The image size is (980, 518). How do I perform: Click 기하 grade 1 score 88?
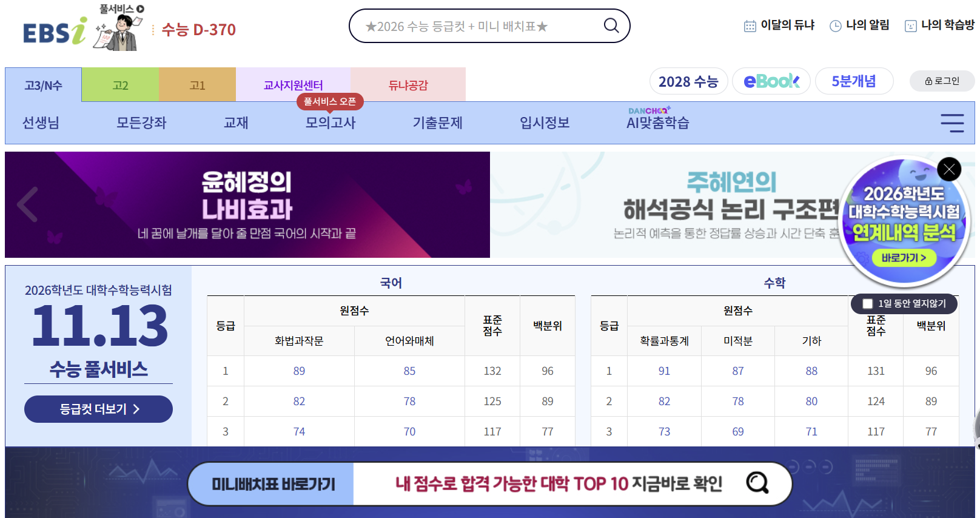coord(811,371)
